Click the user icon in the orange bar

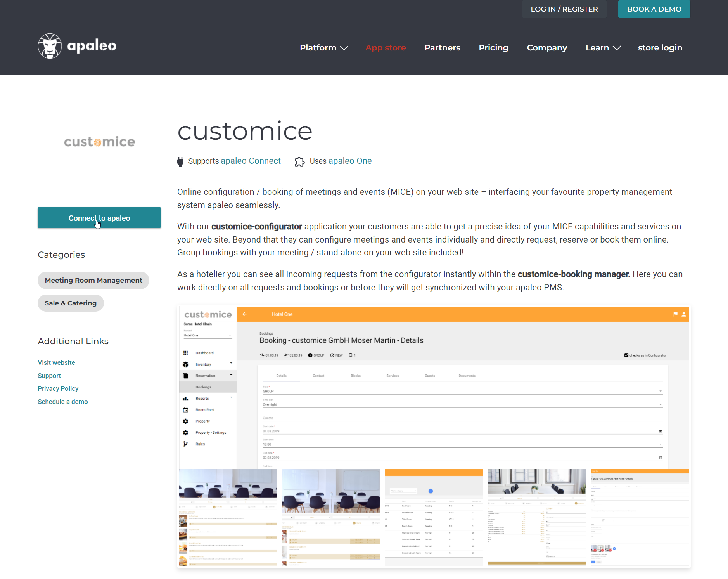(684, 314)
